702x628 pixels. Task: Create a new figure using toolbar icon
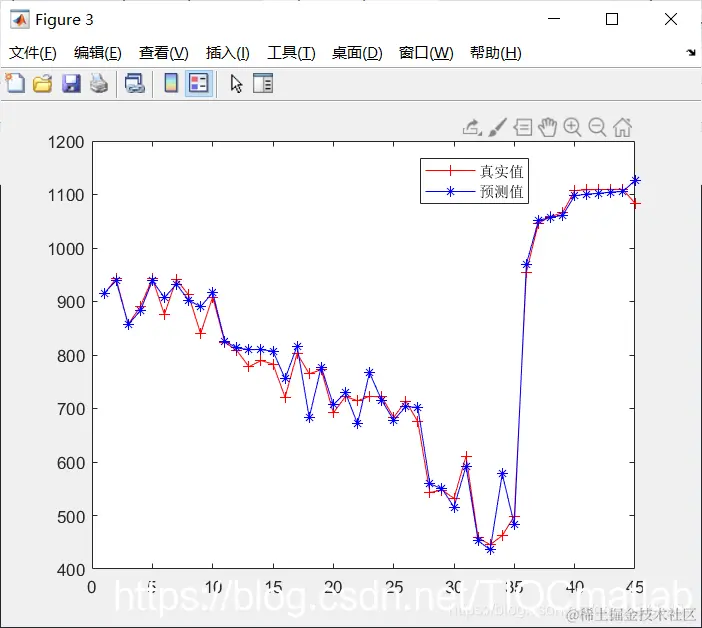(x=15, y=83)
